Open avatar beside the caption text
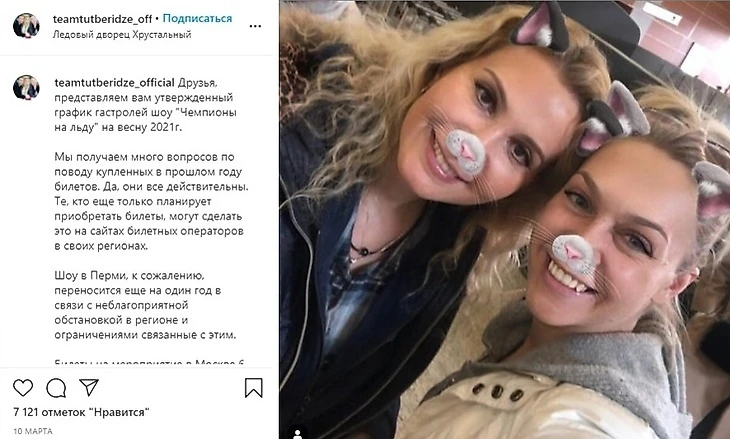Screen dimensions: 730x439 pyautogui.click(x=26, y=88)
